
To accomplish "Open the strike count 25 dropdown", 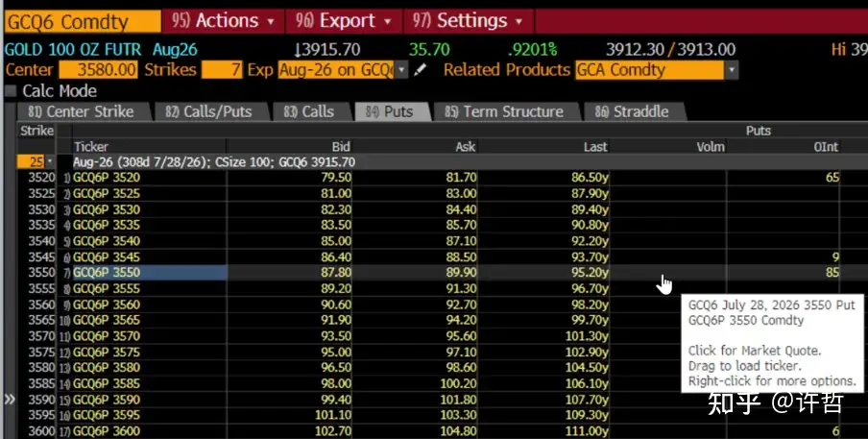I will [50, 162].
